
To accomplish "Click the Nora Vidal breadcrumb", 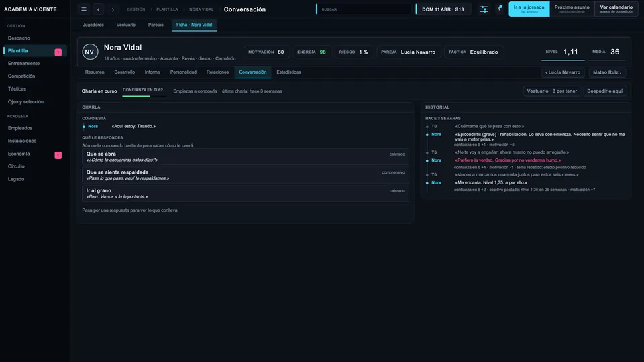I will [201, 9].
